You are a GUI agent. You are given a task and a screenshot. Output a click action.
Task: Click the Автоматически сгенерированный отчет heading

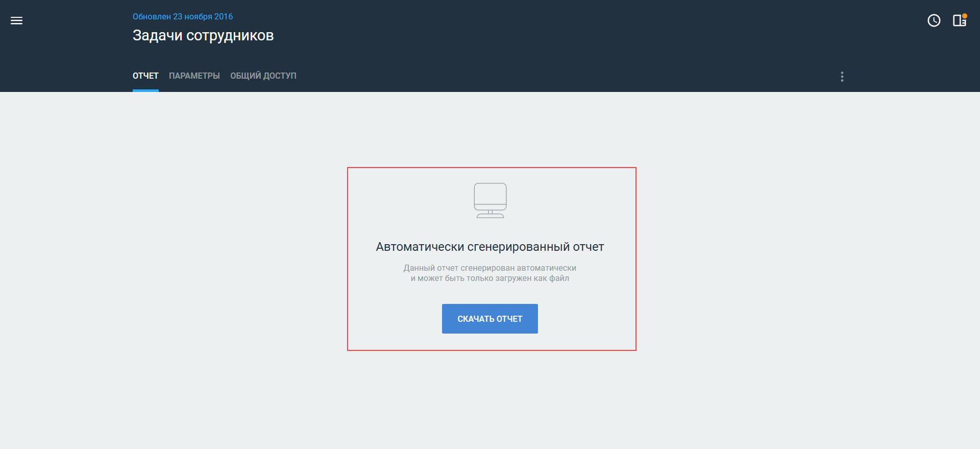490,247
